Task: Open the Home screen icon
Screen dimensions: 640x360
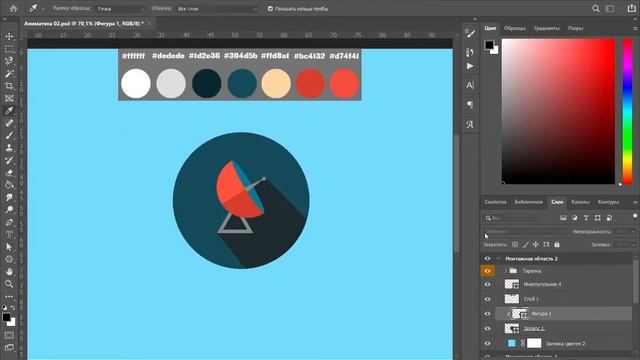Action: pos(13,8)
